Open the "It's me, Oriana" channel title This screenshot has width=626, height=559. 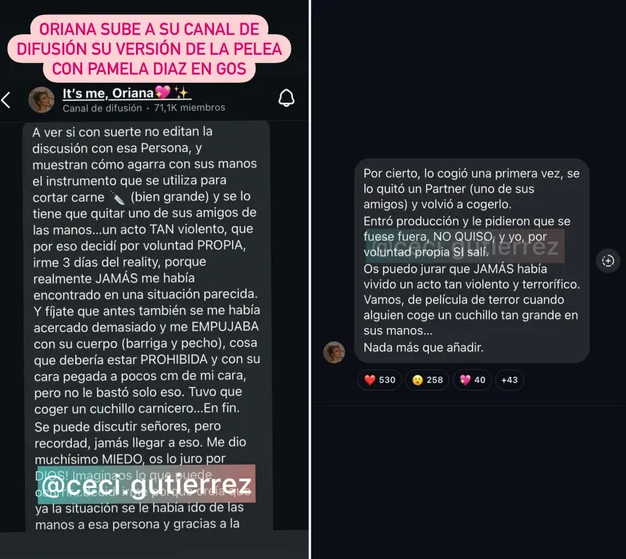108,93
